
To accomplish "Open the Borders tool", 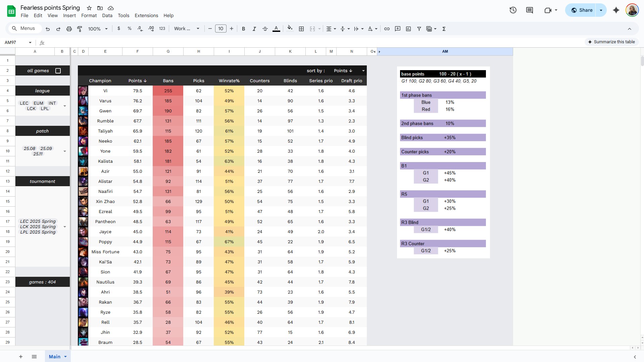I will (301, 29).
